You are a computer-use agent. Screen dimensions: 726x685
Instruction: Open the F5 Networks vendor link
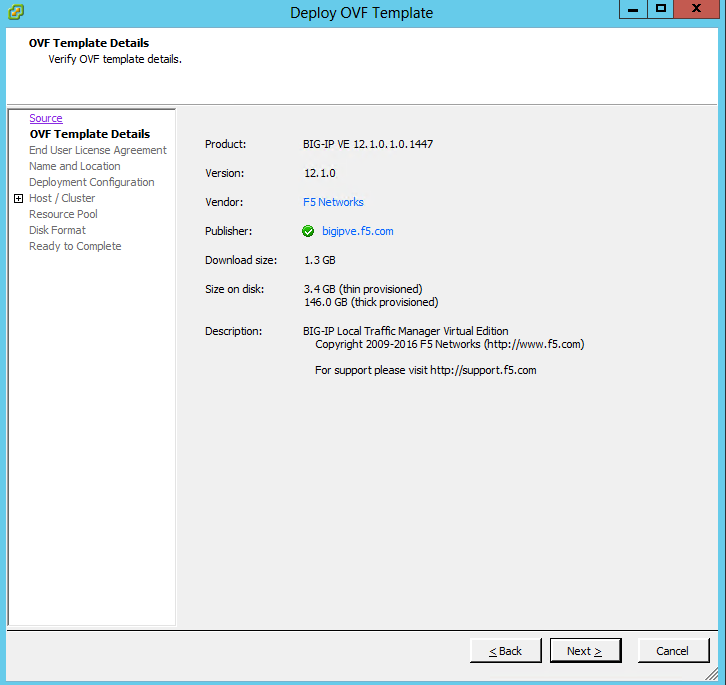333,202
